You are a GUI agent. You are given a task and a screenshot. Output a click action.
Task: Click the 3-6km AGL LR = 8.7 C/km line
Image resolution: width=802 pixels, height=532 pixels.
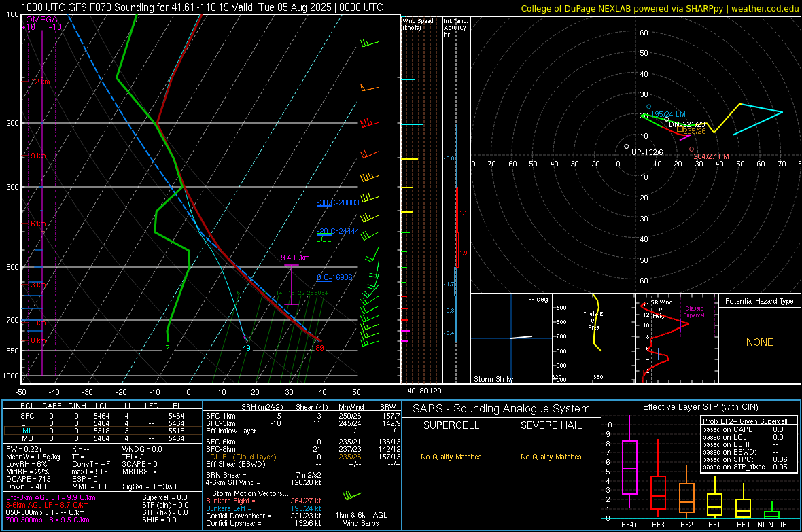click(x=48, y=505)
